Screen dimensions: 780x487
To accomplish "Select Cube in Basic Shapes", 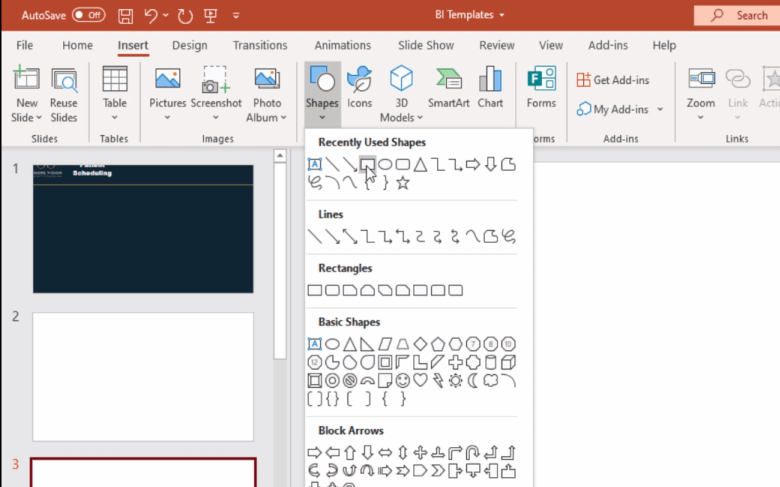I will coord(508,362).
